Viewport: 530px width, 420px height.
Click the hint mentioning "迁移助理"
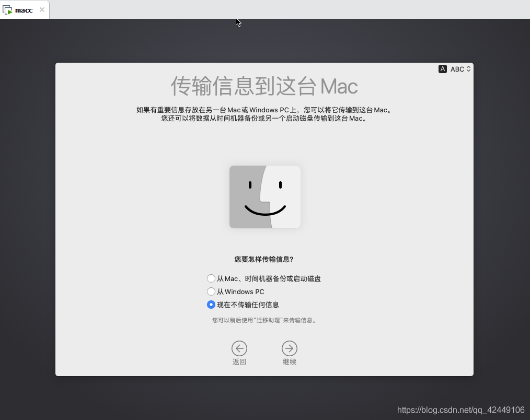pos(264,320)
